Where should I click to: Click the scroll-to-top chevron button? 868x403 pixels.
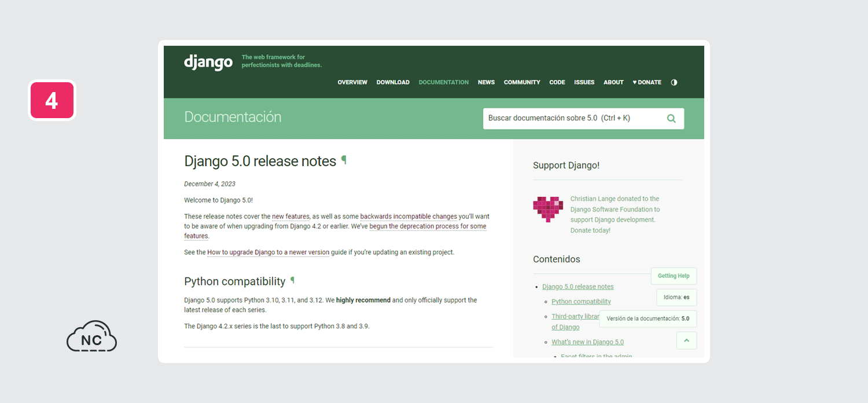686,340
